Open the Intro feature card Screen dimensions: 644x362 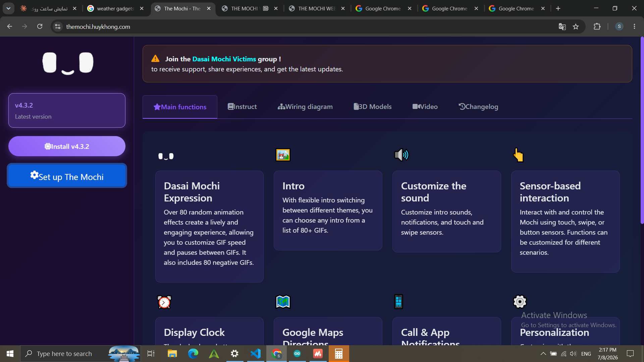click(328, 210)
